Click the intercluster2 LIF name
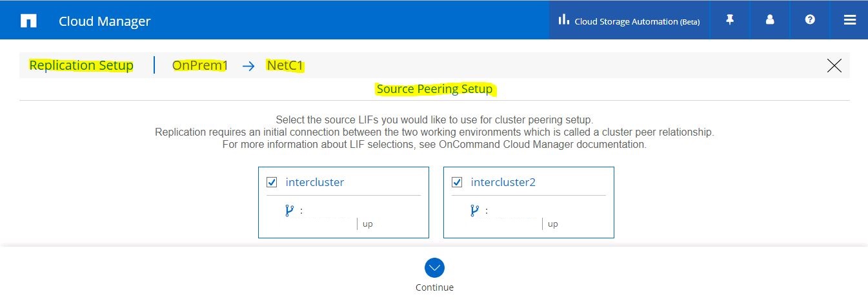Viewport: 868px width, 301px height. pyautogui.click(x=503, y=182)
